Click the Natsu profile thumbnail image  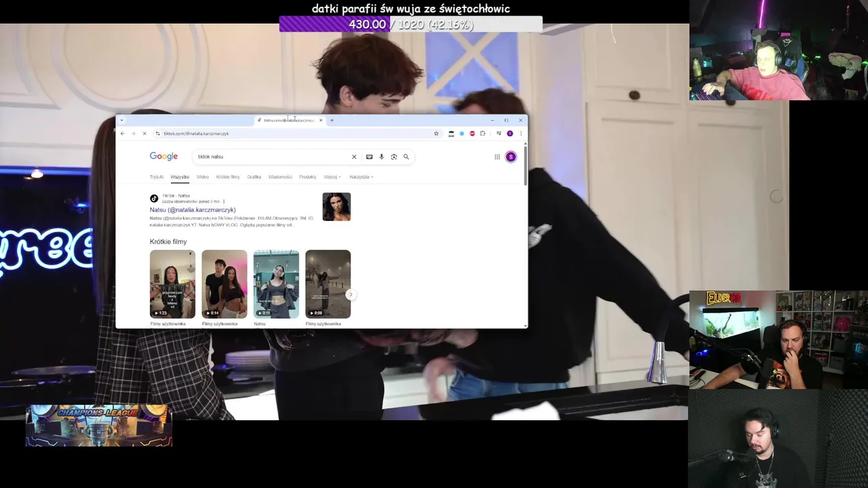[336, 207]
